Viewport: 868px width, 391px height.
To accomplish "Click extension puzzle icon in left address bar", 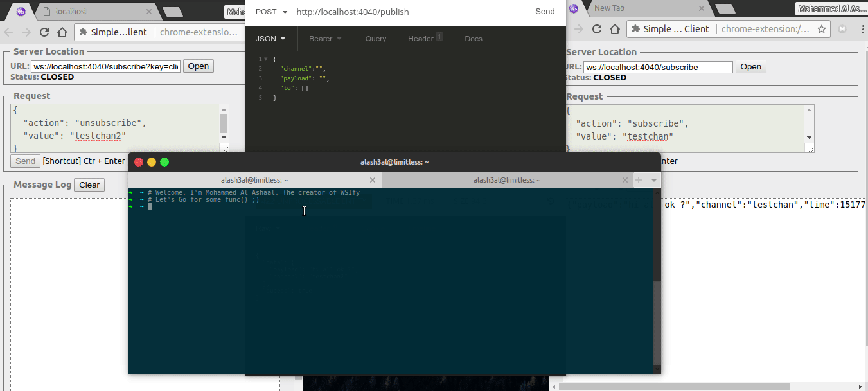I will click(x=83, y=32).
